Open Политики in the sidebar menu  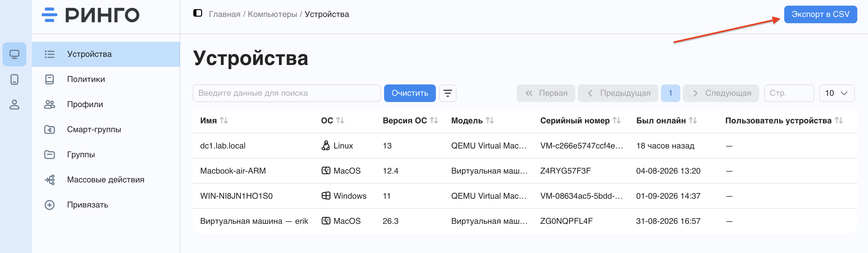click(106, 79)
